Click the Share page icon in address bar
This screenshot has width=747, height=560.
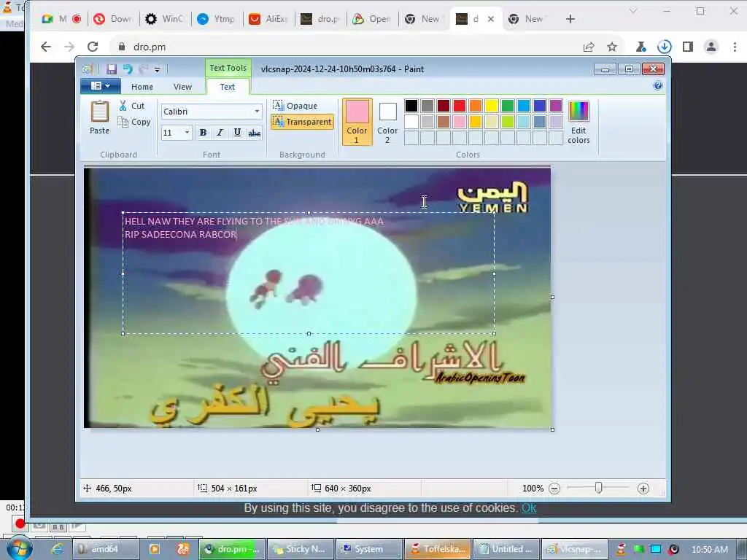pos(589,47)
